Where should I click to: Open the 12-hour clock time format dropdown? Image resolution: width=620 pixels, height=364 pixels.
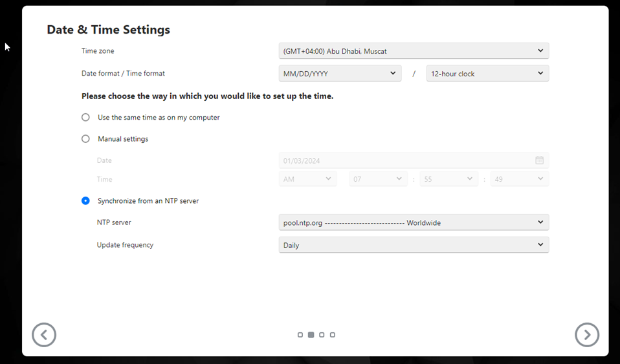click(487, 74)
